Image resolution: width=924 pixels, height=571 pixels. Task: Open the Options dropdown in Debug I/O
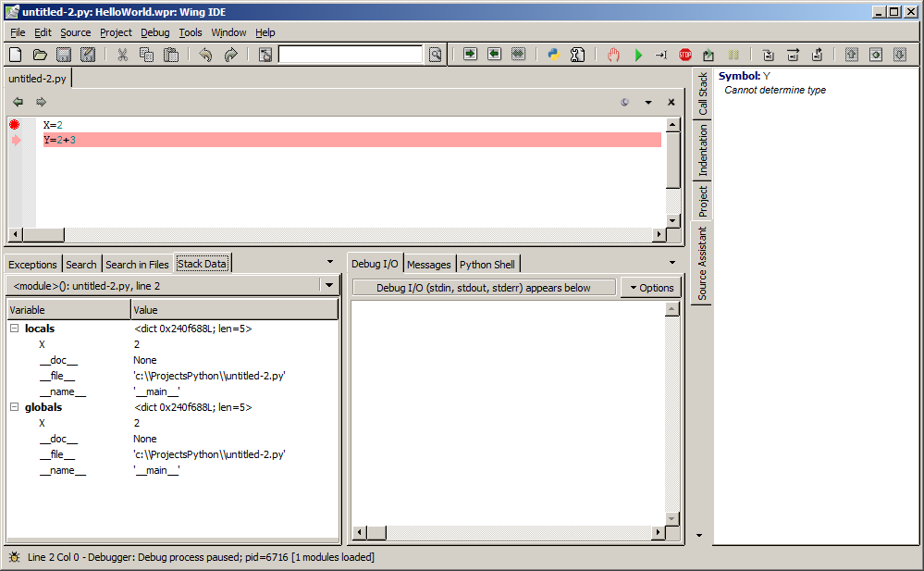coord(651,288)
